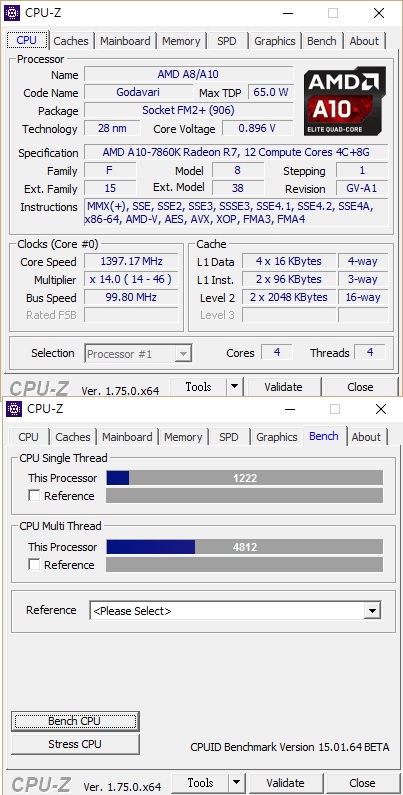Click the Bus Speed value 99.80 MHz

click(x=131, y=297)
